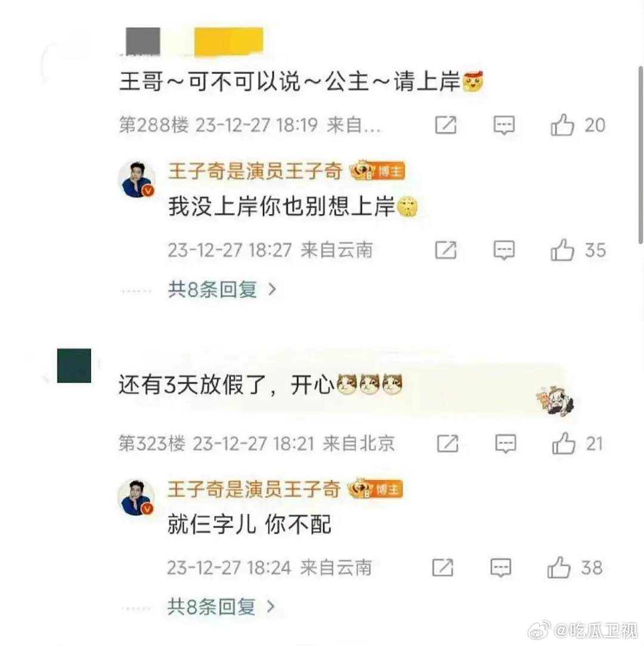View the avatar beside the 你不配 reply
Screen dimensions: 644x646
tap(136, 497)
